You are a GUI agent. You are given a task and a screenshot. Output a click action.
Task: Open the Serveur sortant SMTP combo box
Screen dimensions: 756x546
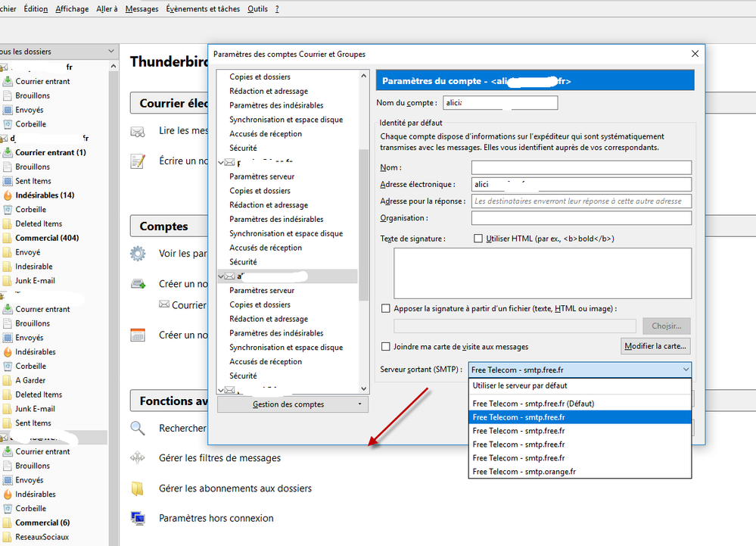(x=580, y=370)
